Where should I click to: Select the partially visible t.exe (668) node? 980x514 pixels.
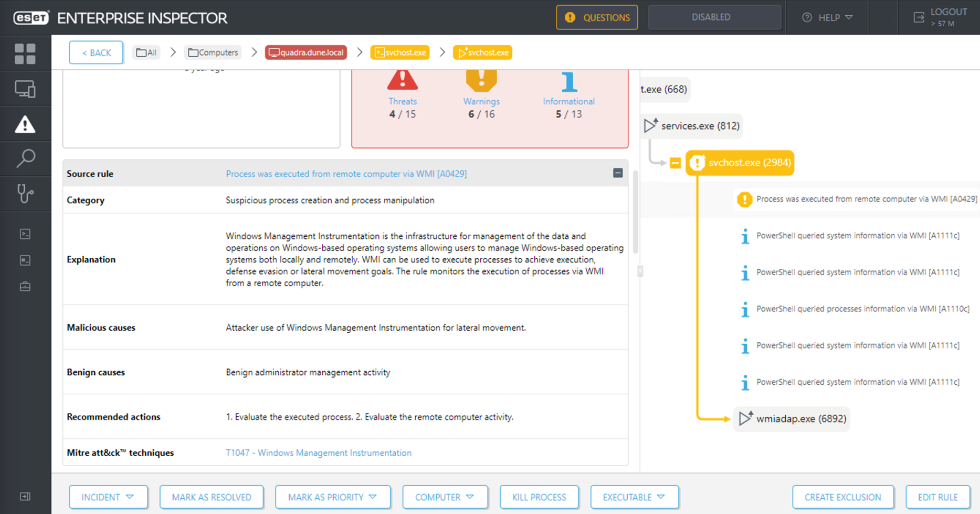point(664,89)
